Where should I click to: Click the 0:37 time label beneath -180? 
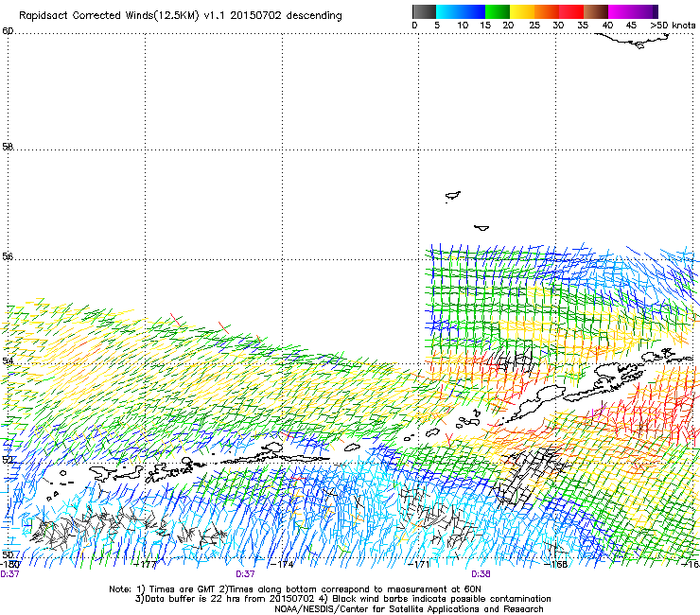click(x=9, y=574)
